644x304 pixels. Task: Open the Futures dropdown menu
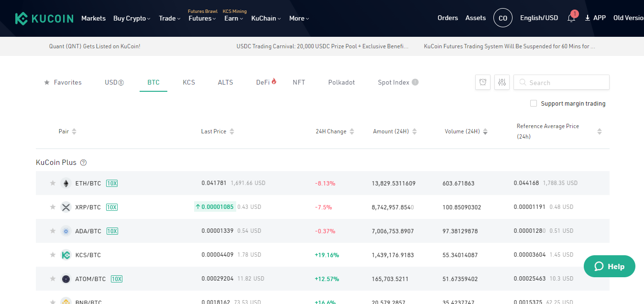coord(202,18)
